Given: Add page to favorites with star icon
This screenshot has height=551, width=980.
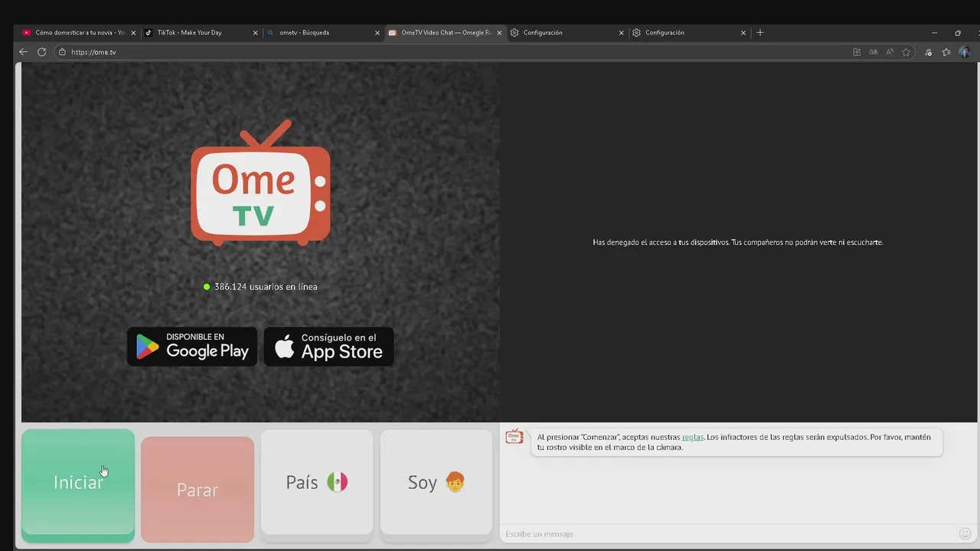Looking at the screenshot, I should 906,52.
